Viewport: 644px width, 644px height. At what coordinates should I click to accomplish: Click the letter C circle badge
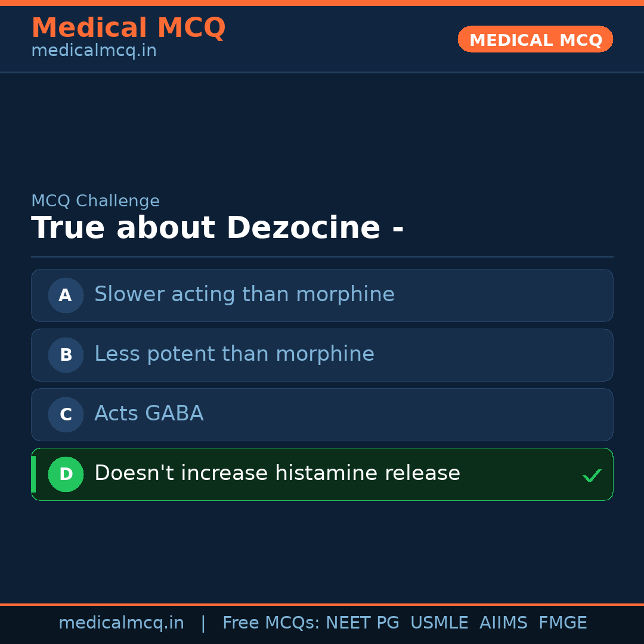[x=66, y=414]
